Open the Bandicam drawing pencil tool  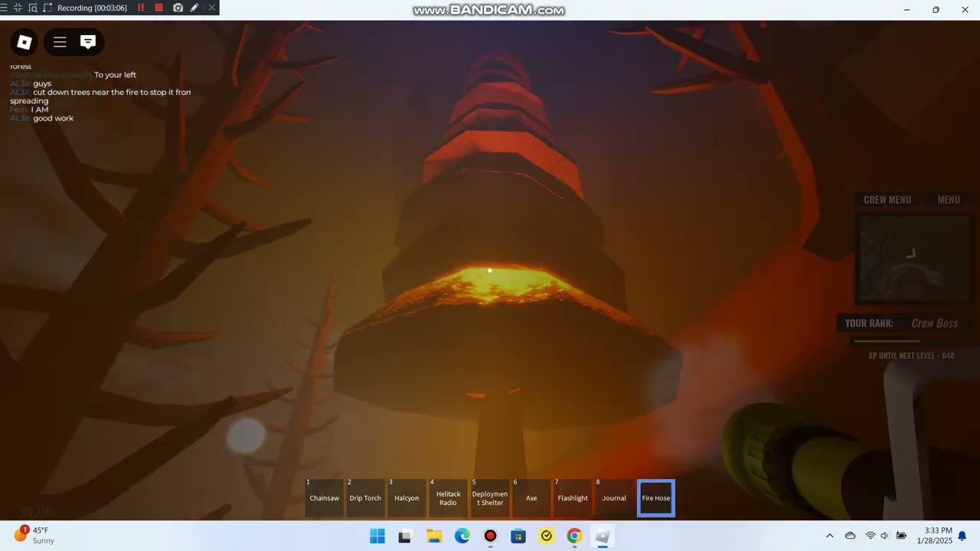click(x=194, y=8)
